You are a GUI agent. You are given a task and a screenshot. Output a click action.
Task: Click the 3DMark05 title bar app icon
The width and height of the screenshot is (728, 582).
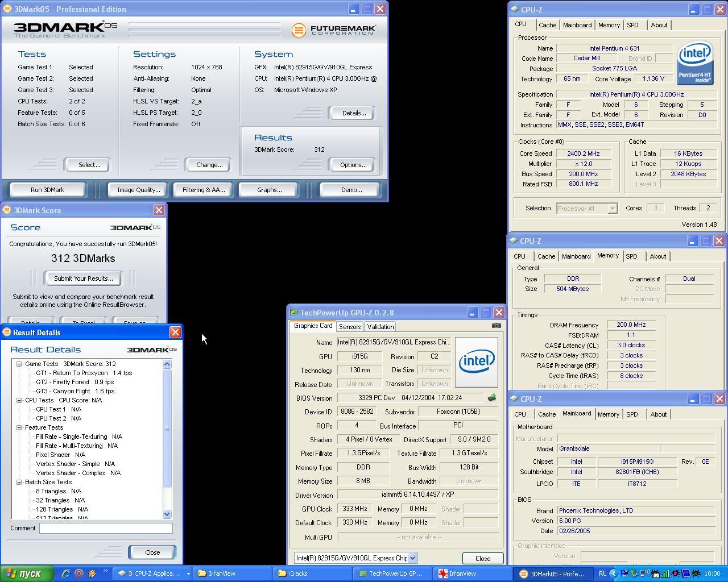click(7, 9)
